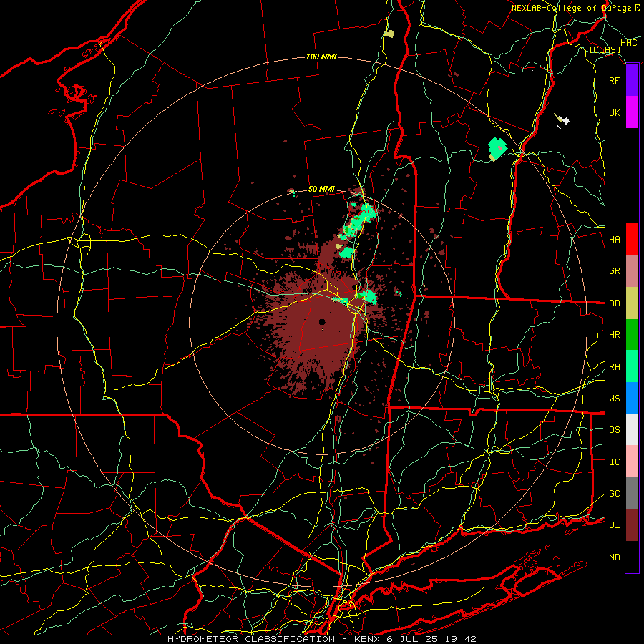Click the HA red legend swatch
644x644 pixels.
(x=632, y=239)
